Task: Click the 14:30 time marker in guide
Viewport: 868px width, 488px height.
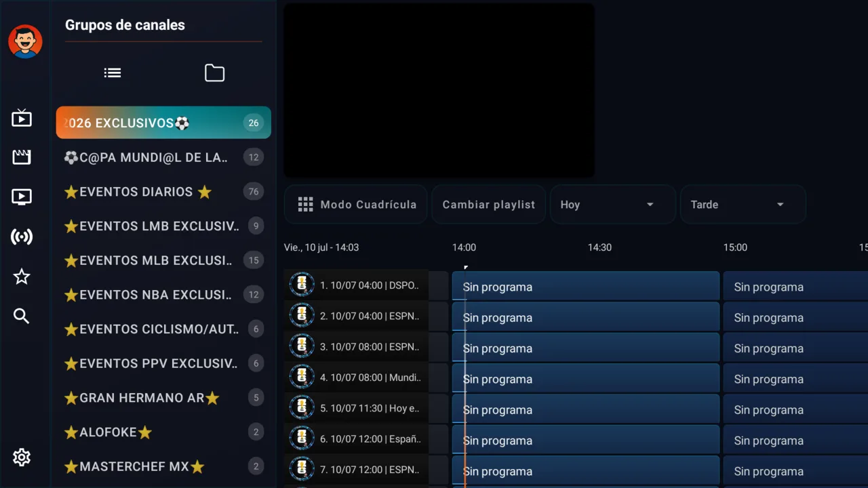Action: pos(599,247)
